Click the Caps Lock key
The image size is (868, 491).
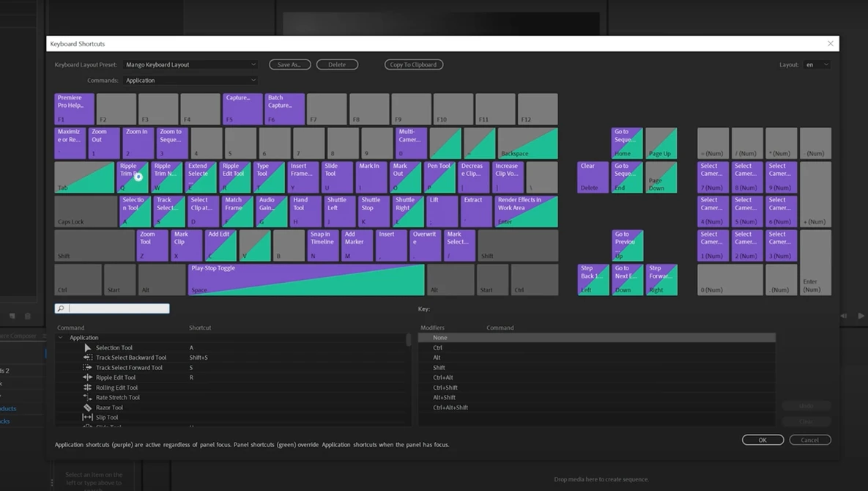tap(86, 212)
